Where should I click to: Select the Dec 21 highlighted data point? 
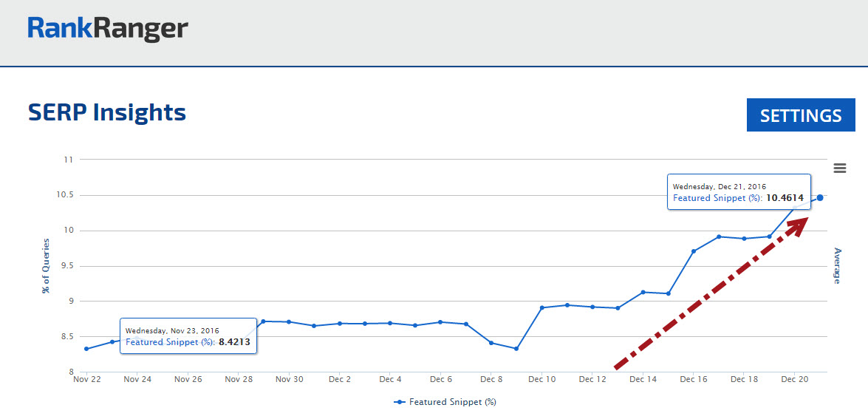pos(820,197)
